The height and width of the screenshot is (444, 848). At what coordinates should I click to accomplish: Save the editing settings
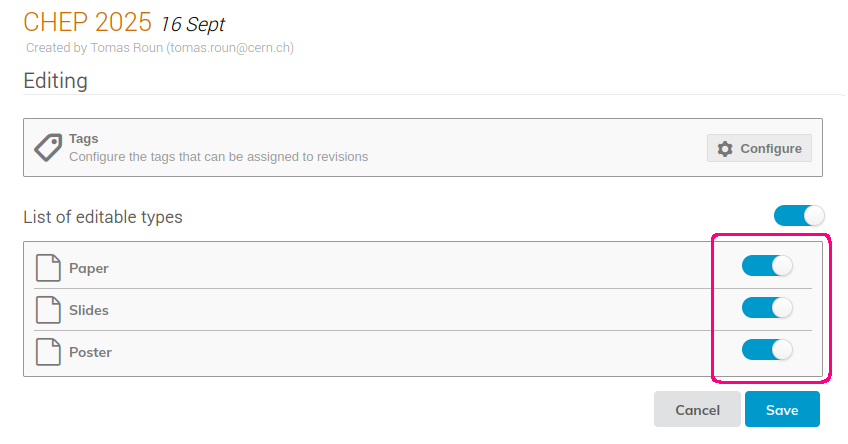click(782, 409)
